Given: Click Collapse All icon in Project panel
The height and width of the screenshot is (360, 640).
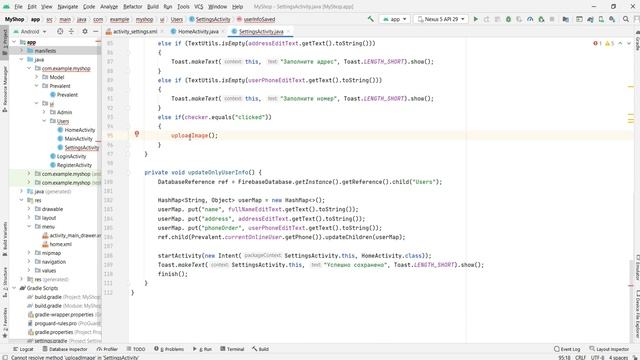Looking at the screenshot, I should 71,31.
